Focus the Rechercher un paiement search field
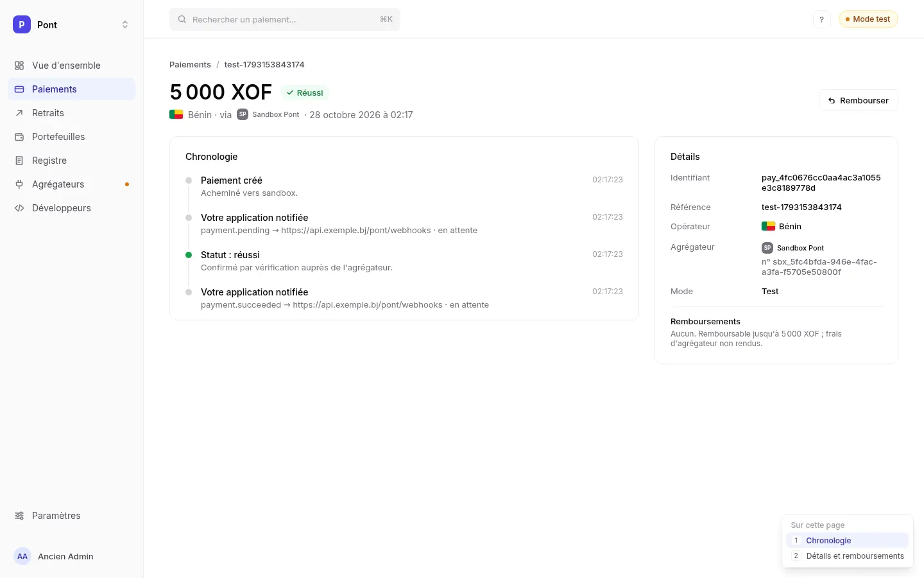This screenshot has height=578, width=924. pos(285,19)
